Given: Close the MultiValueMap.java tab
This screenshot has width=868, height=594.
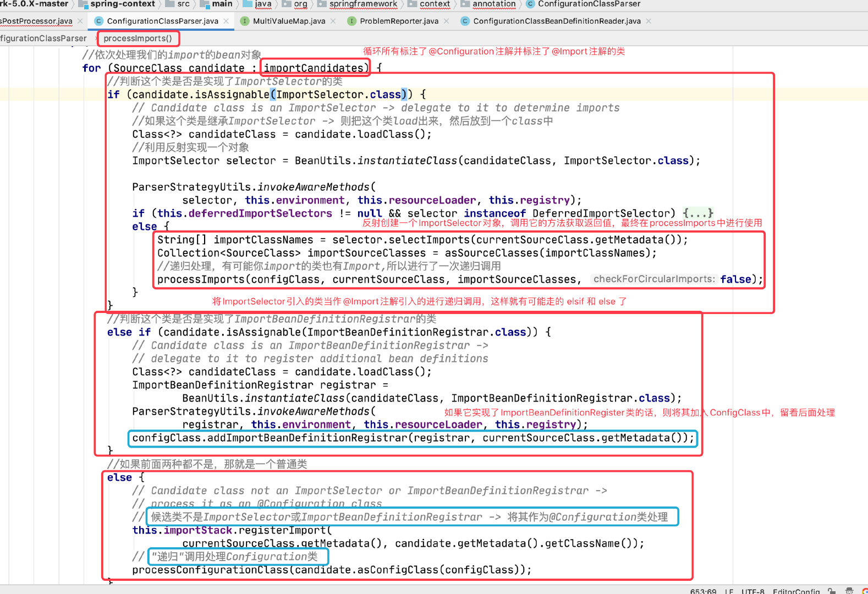Looking at the screenshot, I should (333, 21).
